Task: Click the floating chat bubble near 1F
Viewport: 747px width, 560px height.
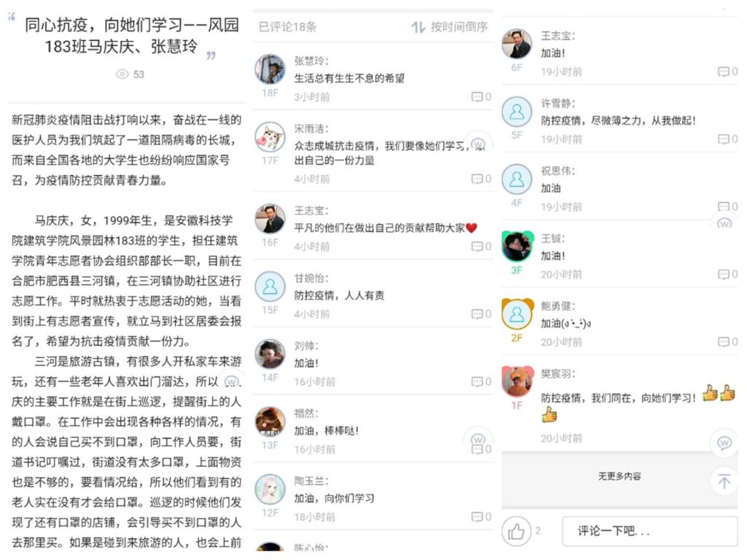Action: [x=724, y=443]
